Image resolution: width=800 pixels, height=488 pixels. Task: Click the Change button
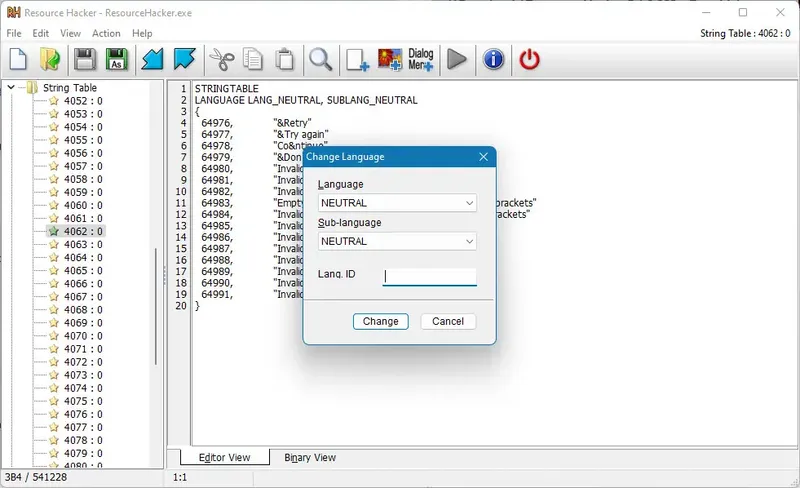tap(381, 321)
